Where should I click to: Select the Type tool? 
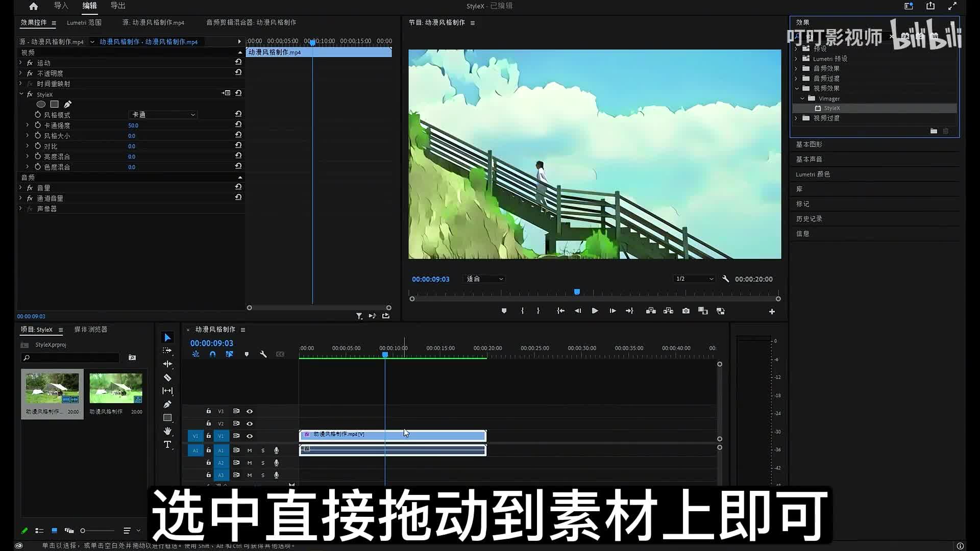click(x=167, y=445)
